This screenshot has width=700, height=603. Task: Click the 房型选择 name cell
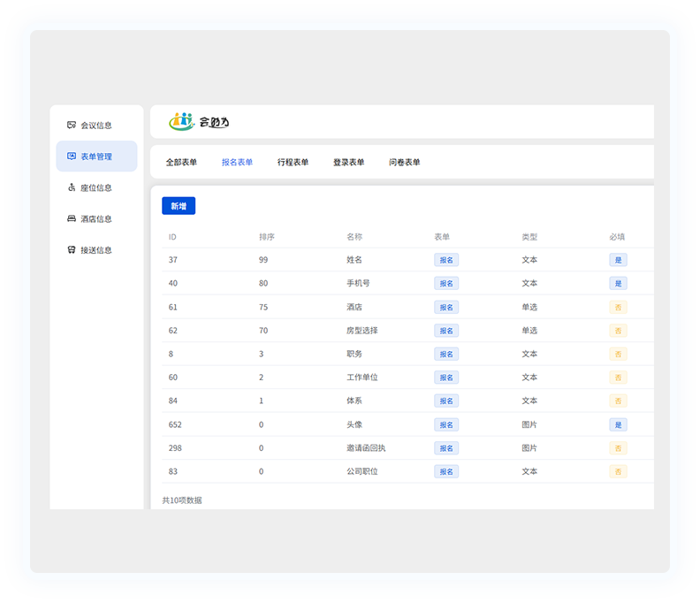(362, 331)
